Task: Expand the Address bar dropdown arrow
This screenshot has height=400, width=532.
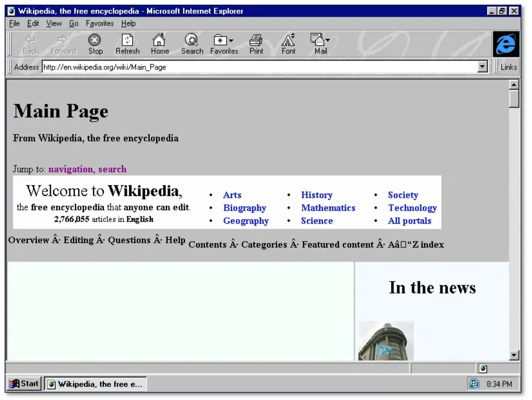Action: coord(482,67)
